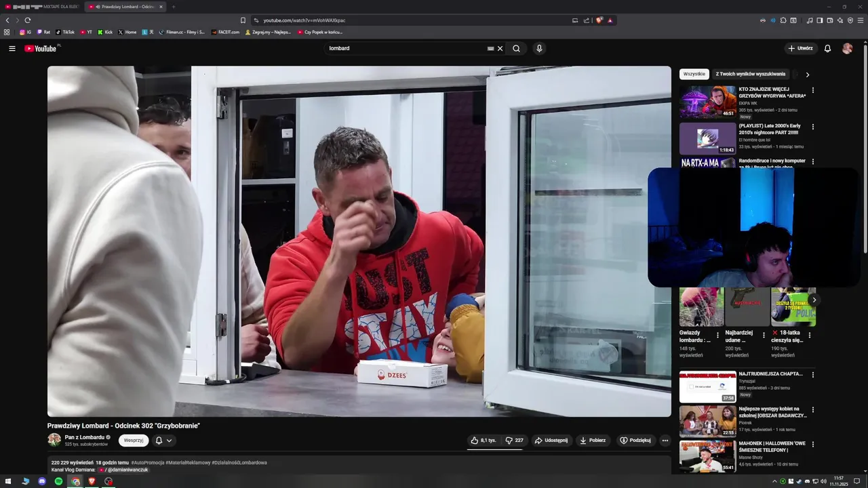The image size is (868, 488).
Task: Clear the 'lombard' search query
Action: [x=500, y=48]
